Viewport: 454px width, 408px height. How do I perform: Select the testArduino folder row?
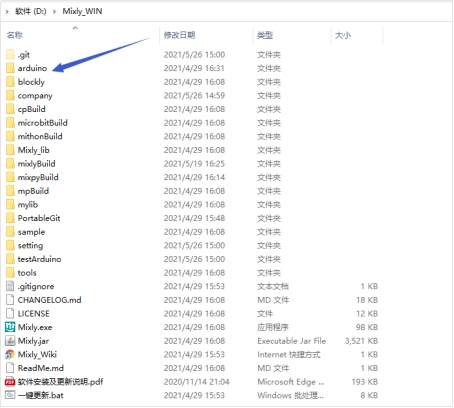pyautogui.click(x=192, y=259)
